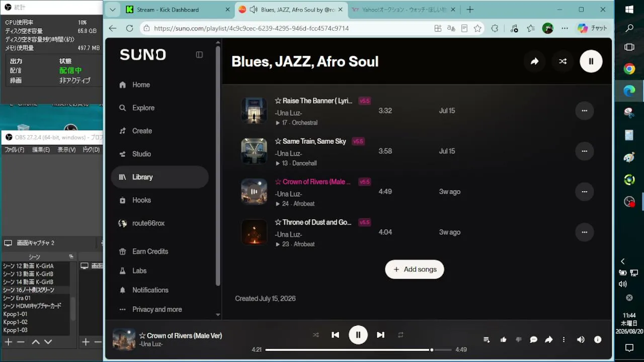Open comments for the playing song
The height and width of the screenshot is (362, 644).
point(534,340)
